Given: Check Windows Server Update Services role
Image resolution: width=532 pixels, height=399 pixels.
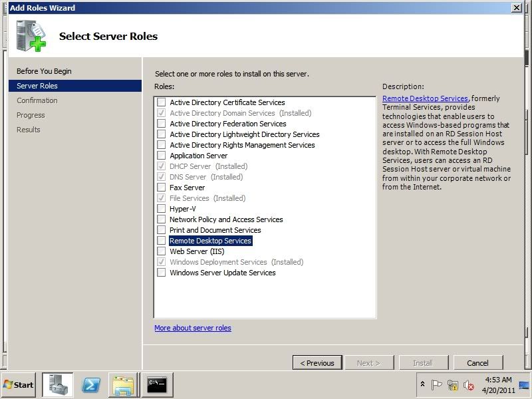Looking at the screenshot, I should click(162, 273).
